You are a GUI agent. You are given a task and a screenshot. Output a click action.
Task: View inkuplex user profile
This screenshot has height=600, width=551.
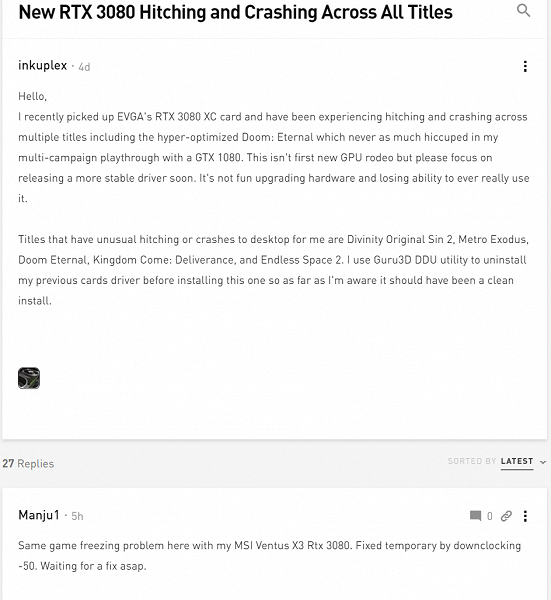[x=42, y=65]
